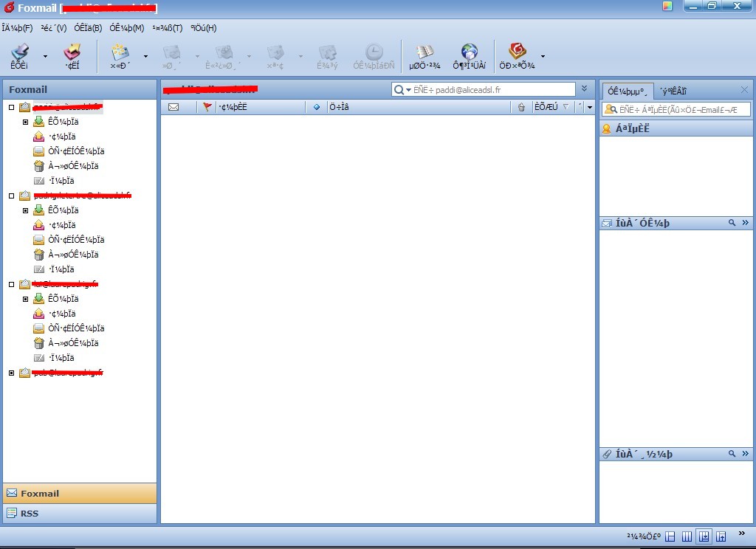This screenshot has width=756, height=549.
Task: Click the compose new message icon
Action: click(x=120, y=55)
